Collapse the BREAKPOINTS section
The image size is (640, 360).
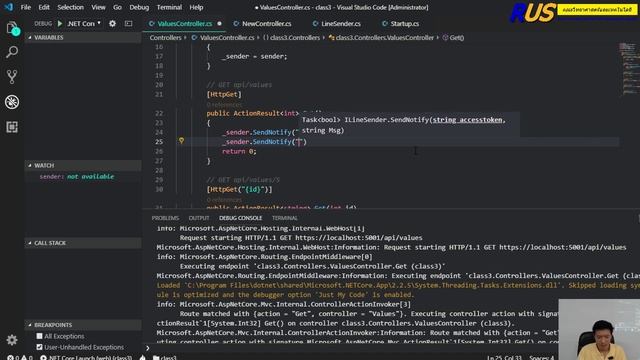click(x=83, y=325)
